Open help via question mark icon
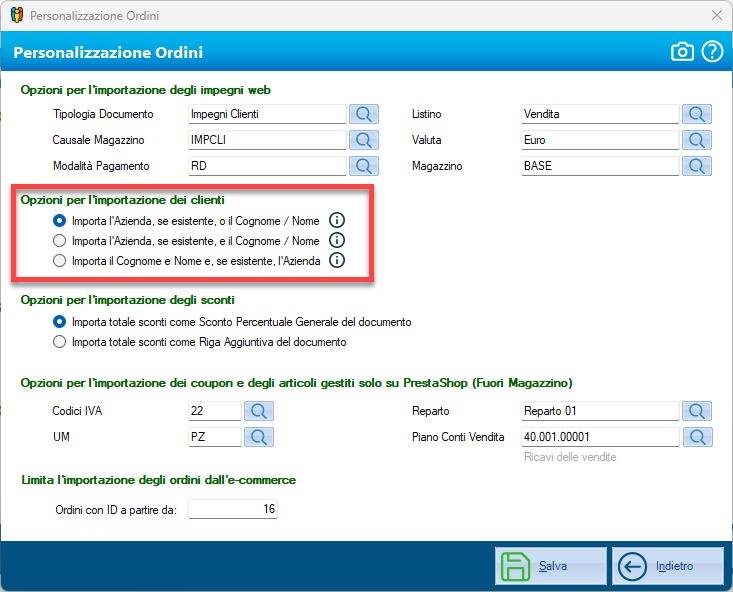This screenshot has height=592, width=733. point(712,51)
